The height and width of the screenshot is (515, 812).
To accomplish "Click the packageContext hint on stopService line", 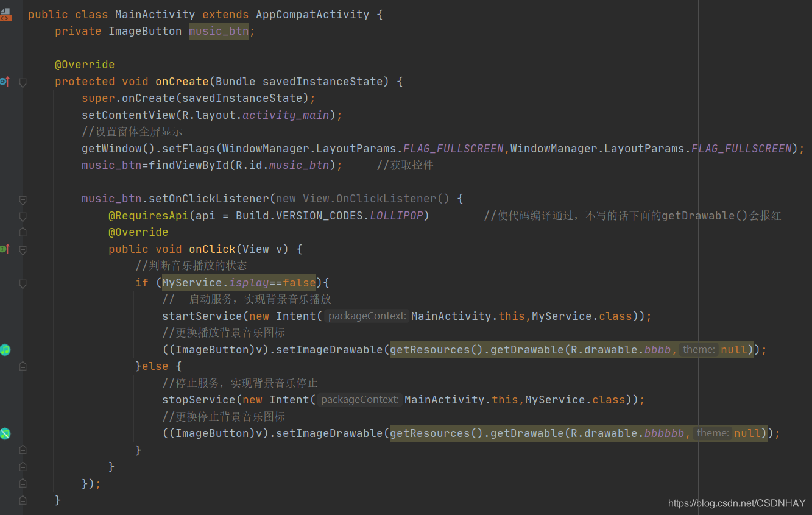I will (359, 400).
